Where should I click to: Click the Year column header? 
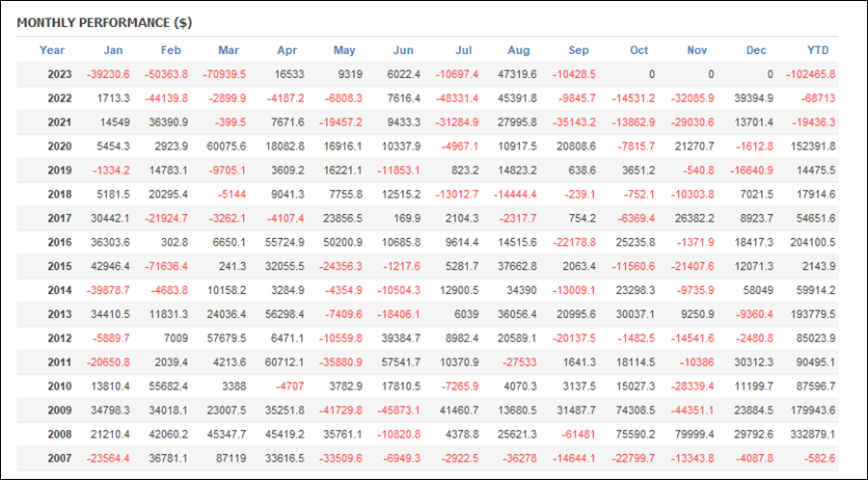(x=52, y=50)
